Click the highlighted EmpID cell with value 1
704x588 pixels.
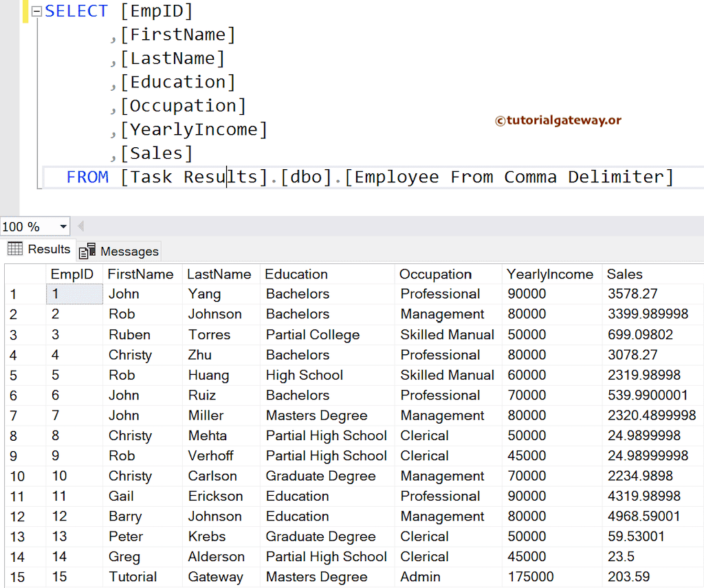(74, 294)
